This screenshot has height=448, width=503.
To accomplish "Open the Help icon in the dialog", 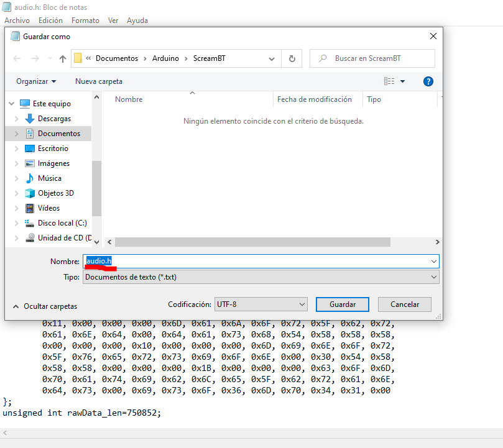I will pyautogui.click(x=428, y=81).
